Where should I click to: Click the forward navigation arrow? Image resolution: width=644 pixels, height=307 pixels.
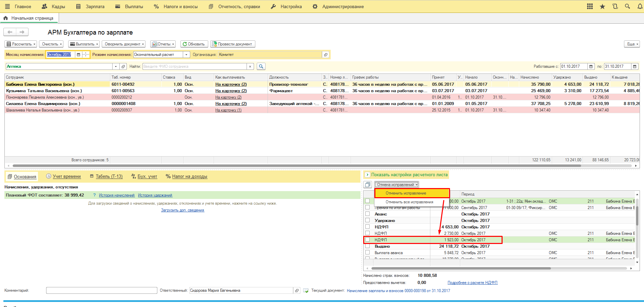tap(22, 32)
